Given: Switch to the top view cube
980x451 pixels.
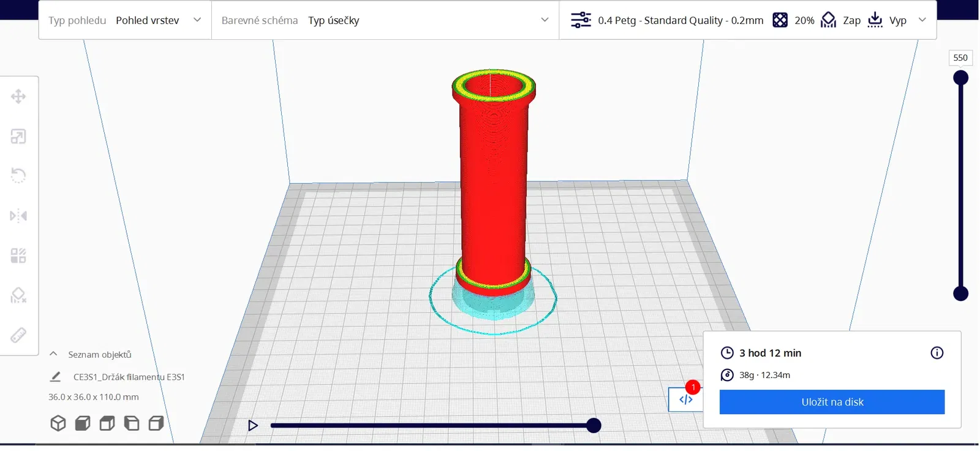Looking at the screenshot, I should (107, 423).
